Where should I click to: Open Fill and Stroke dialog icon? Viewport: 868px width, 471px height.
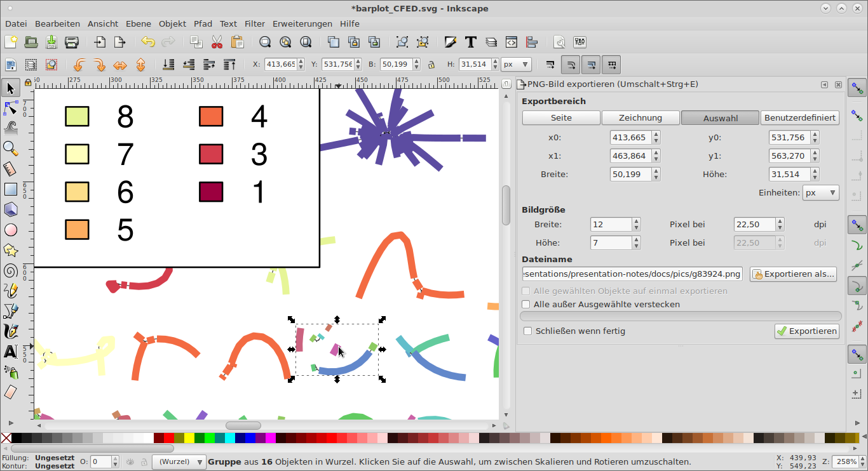[451, 43]
